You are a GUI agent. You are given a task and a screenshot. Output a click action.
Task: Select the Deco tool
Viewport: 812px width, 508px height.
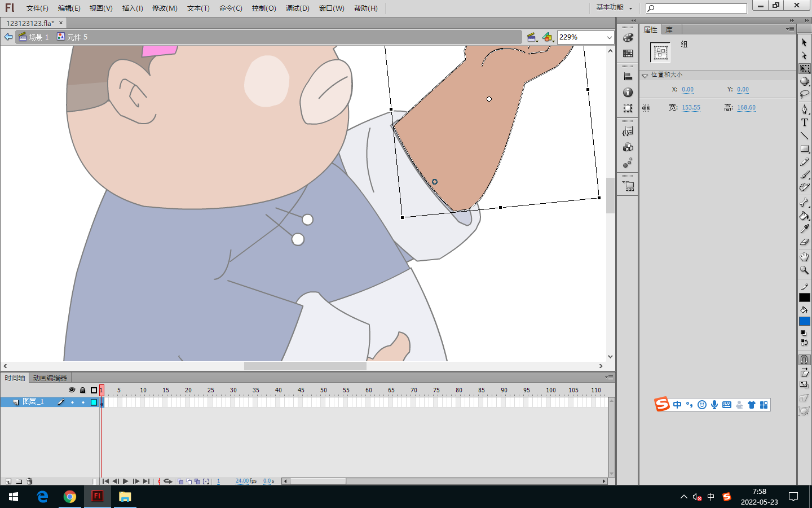pyautogui.click(x=805, y=187)
